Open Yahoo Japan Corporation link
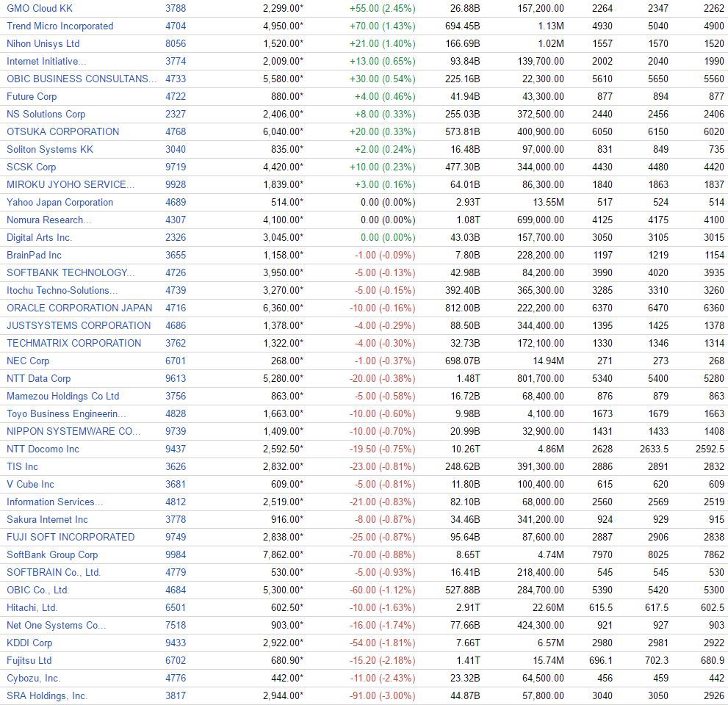Image resolution: width=728 pixels, height=705 pixels. (60, 203)
